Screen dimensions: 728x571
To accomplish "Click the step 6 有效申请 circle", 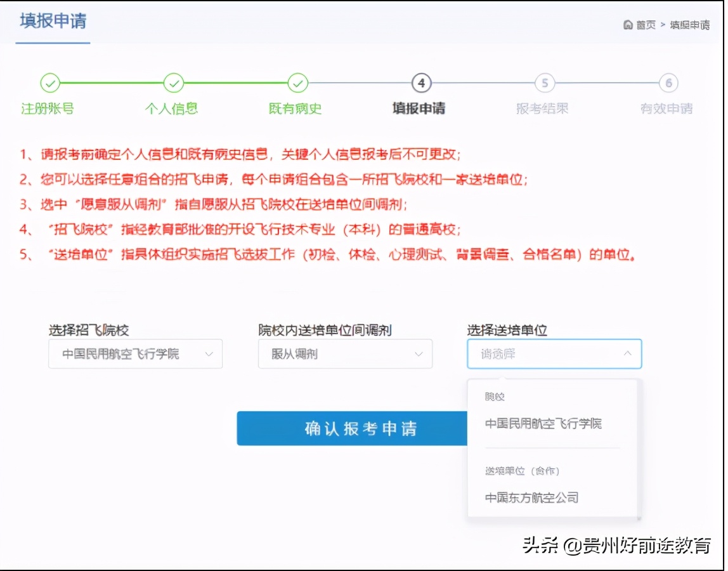I will tap(667, 82).
